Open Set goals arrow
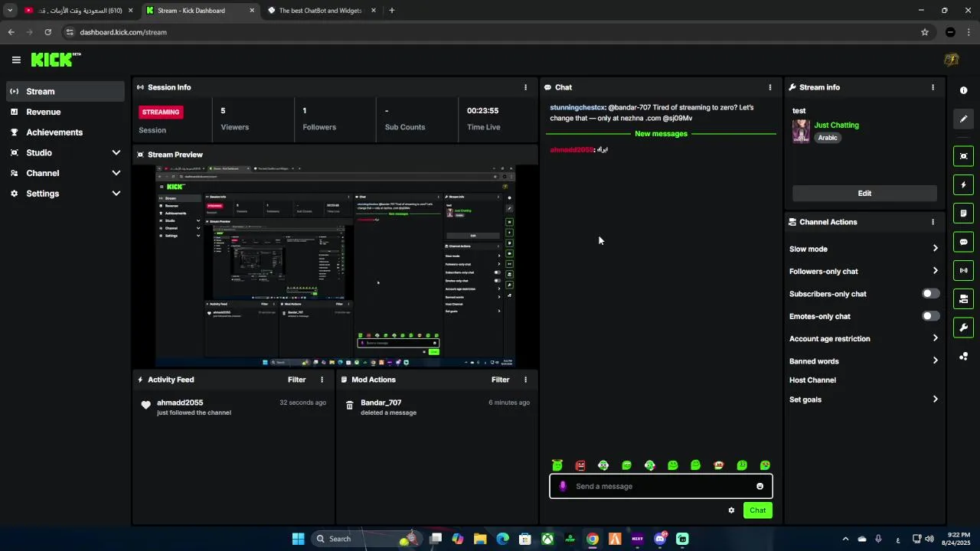The width and height of the screenshot is (980, 551). (935, 399)
